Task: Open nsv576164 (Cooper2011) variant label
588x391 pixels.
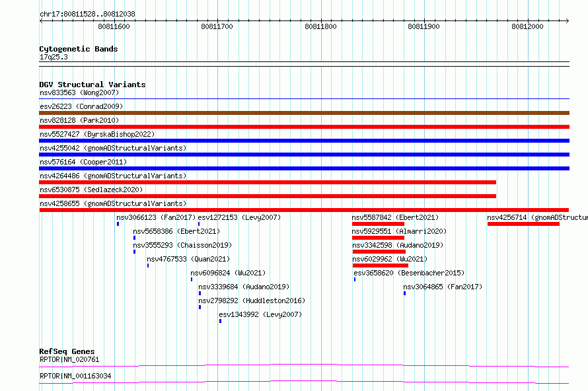Action: click(83, 162)
